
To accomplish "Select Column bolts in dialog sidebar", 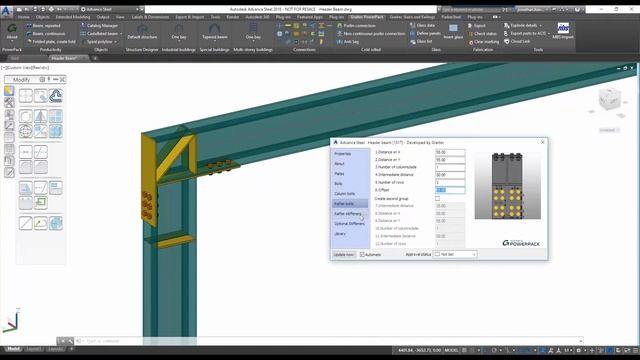I will pyautogui.click(x=344, y=194).
